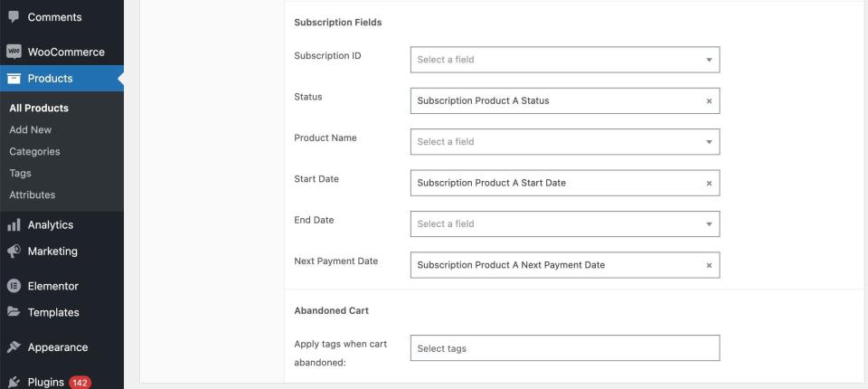Open the Attributes submenu link
The image size is (868, 389).
tap(32, 194)
